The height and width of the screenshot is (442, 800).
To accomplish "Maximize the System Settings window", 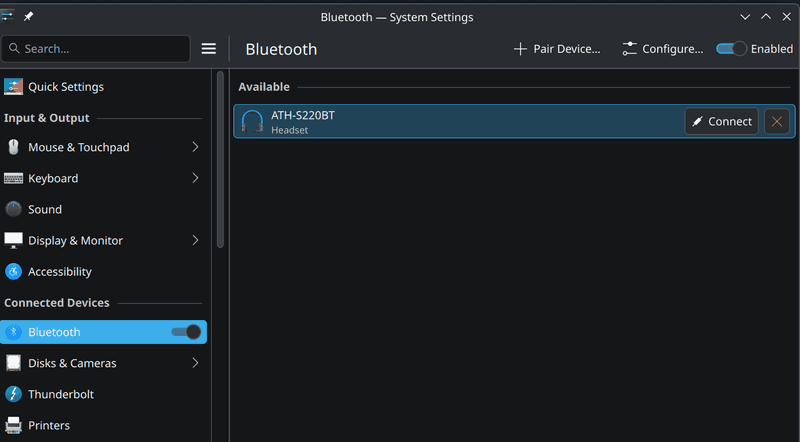I will (766, 17).
